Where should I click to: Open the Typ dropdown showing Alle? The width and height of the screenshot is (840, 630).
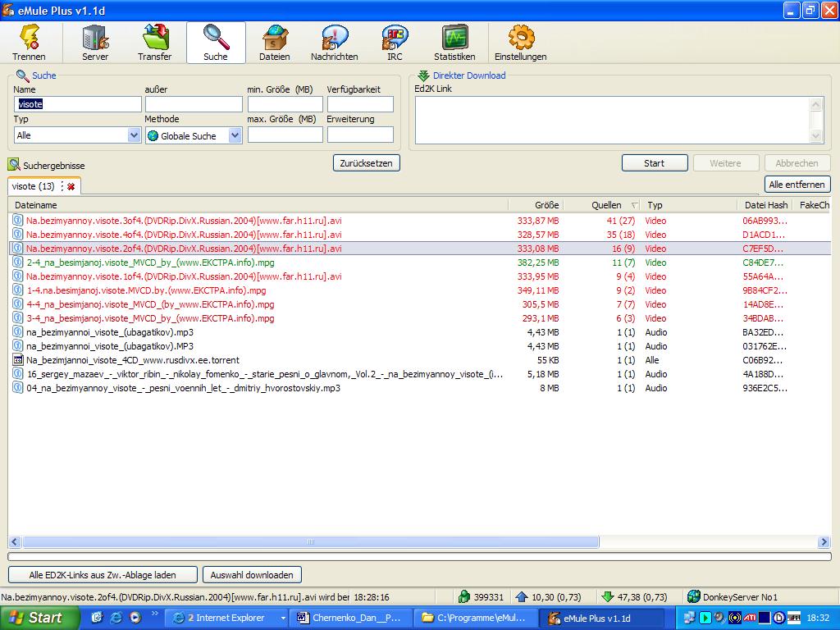click(135, 135)
